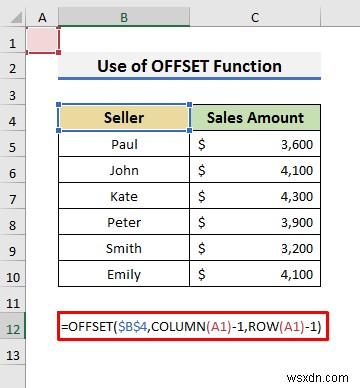Click the select-all corner triangle

click(x=16, y=18)
